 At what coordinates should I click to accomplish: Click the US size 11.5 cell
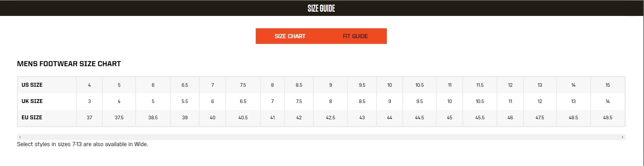pos(480,85)
